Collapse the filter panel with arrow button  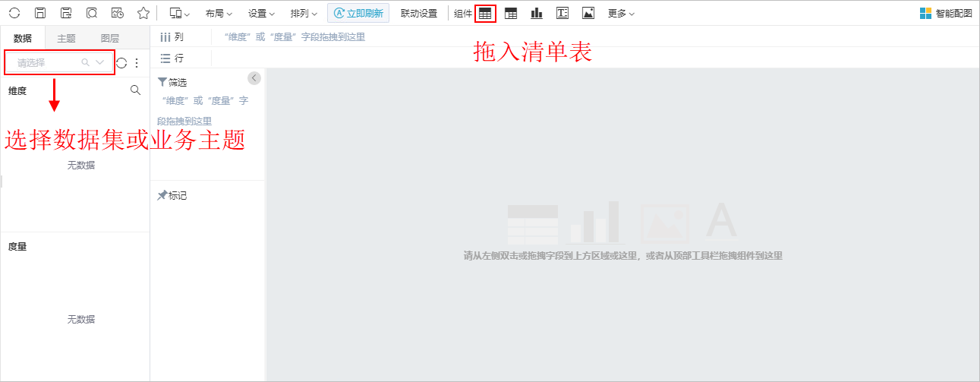pyautogui.click(x=254, y=77)
